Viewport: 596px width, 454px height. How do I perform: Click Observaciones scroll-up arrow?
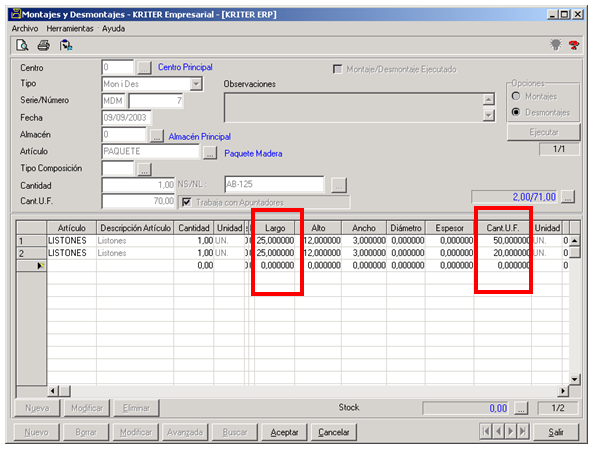coord(488,100)
